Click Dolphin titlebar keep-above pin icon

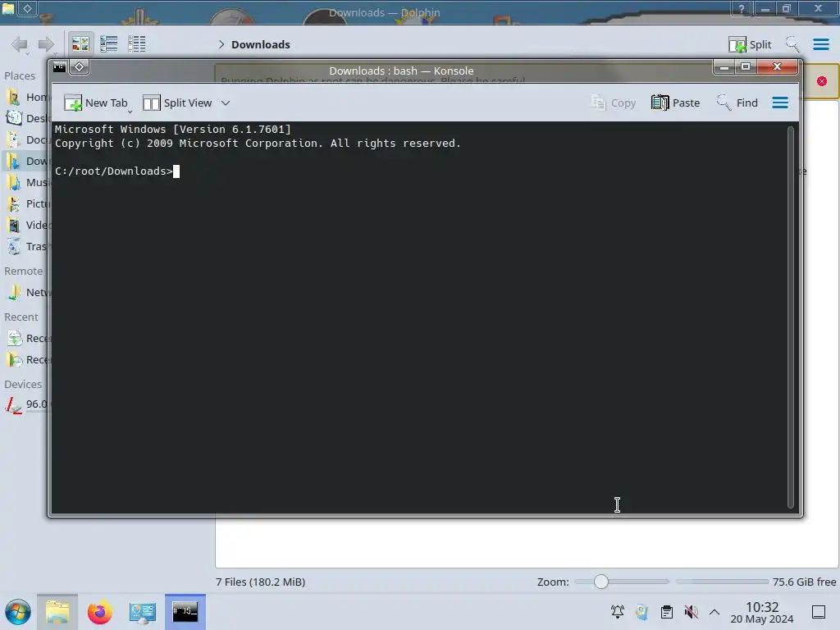(27, 8)
